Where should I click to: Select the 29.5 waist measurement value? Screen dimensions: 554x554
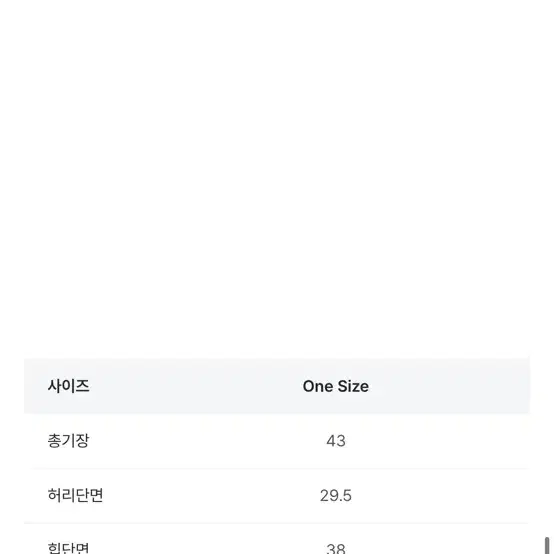click(336, 496)
